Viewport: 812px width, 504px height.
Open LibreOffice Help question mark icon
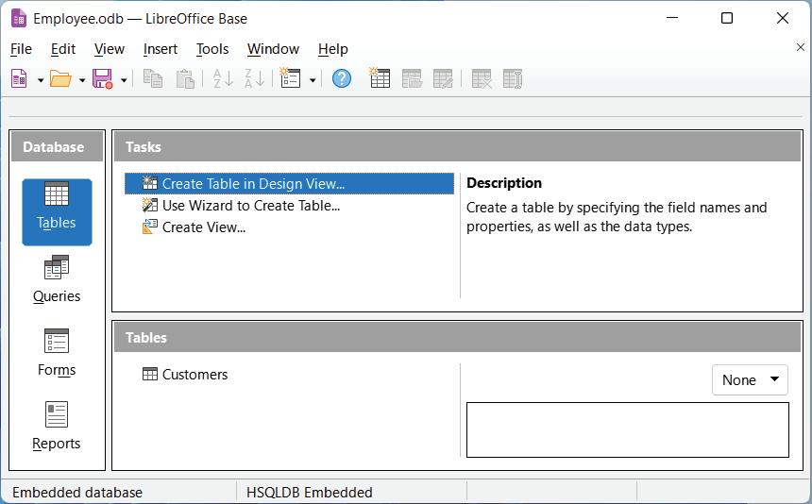[342, 79]
